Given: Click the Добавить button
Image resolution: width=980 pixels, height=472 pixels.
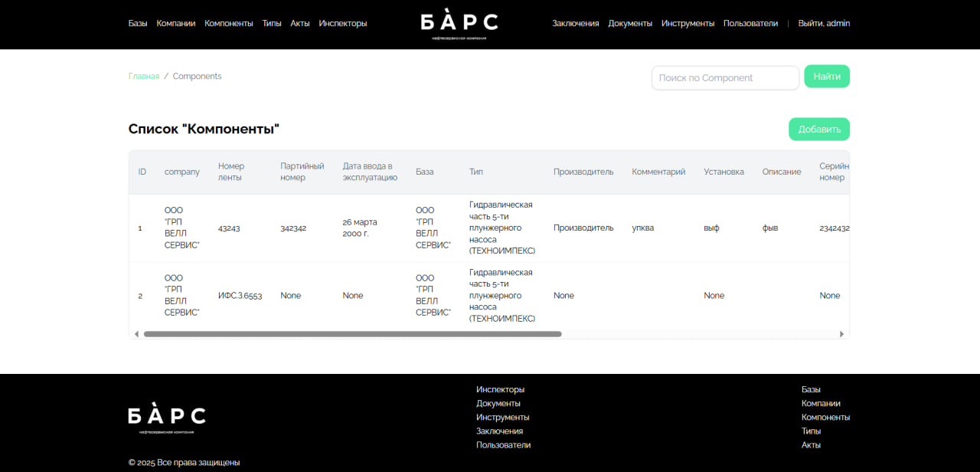Looking at the screenshot, I should tap(819, 129).
